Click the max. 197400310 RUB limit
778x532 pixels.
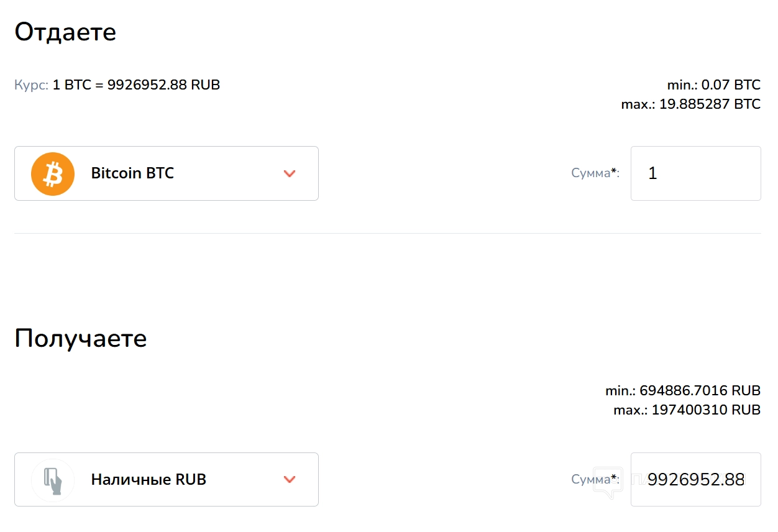(x=687, y=410)
